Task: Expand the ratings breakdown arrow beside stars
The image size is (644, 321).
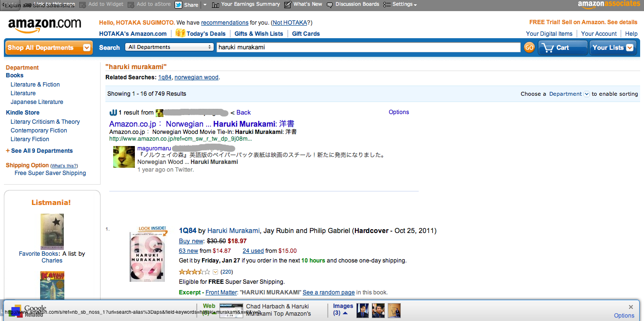Action: click(x=216, y=272)
